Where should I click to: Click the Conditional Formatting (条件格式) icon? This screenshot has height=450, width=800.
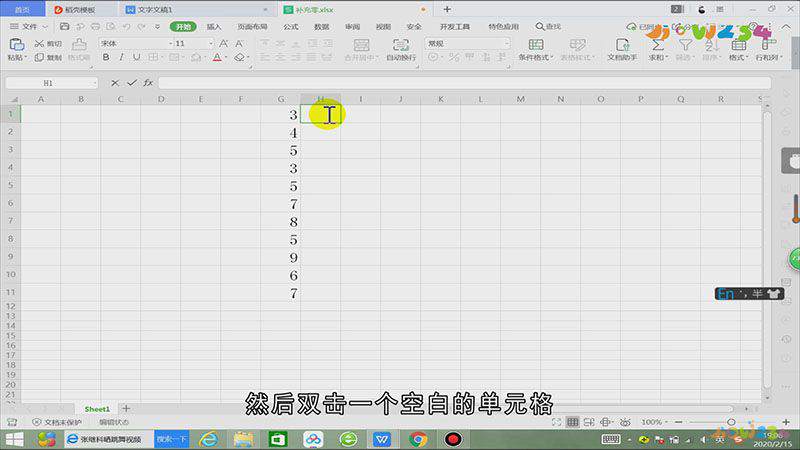pyautogui.click(x=536, y=45)
